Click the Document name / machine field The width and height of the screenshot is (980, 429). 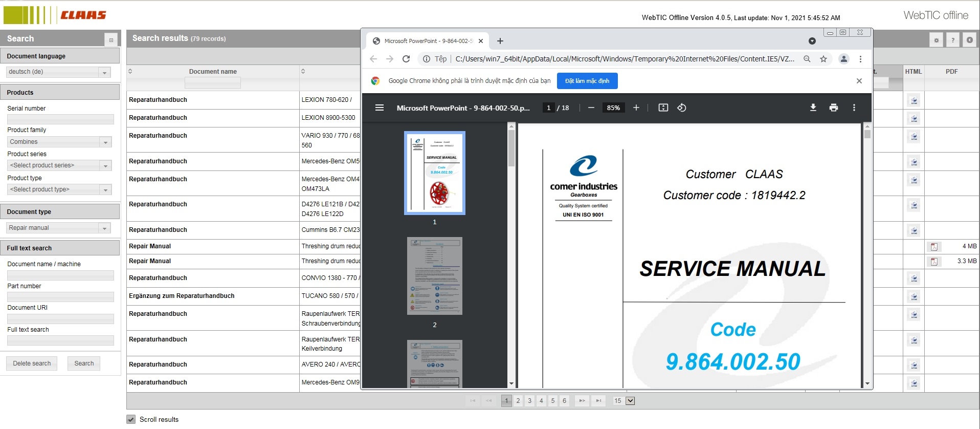pyautogui.click(x=60, y=275)
